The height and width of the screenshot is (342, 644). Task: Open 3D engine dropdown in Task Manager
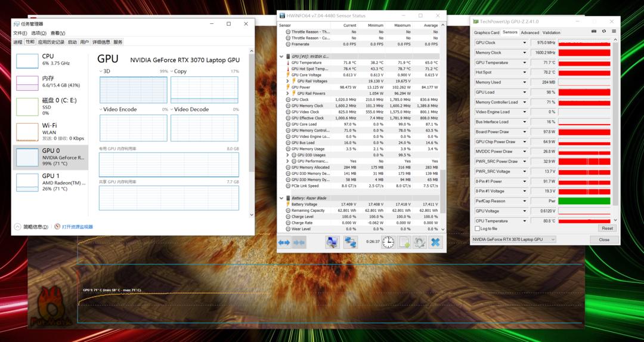pyautogui.click(x=101, y=71)
